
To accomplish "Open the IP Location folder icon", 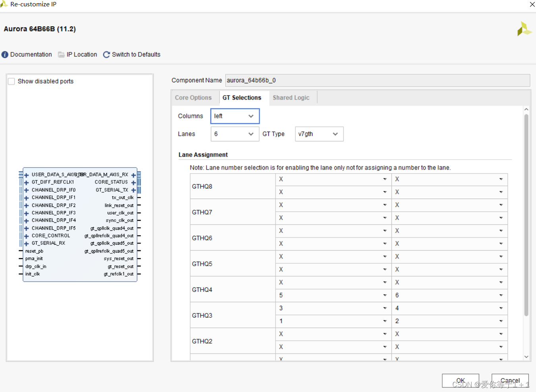I will (x=61, y=55).
